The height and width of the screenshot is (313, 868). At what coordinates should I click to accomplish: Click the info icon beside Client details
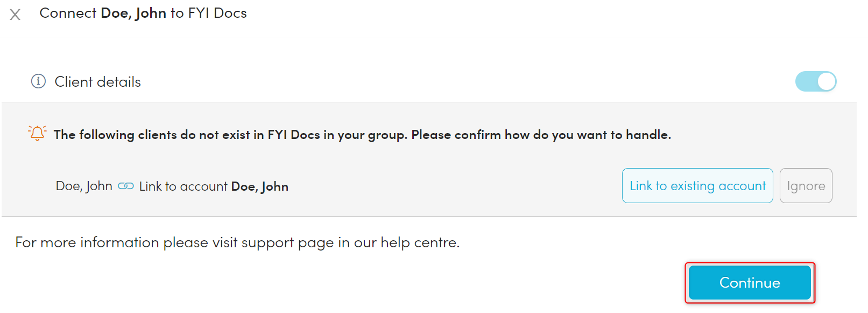click(x=38, y=81)
